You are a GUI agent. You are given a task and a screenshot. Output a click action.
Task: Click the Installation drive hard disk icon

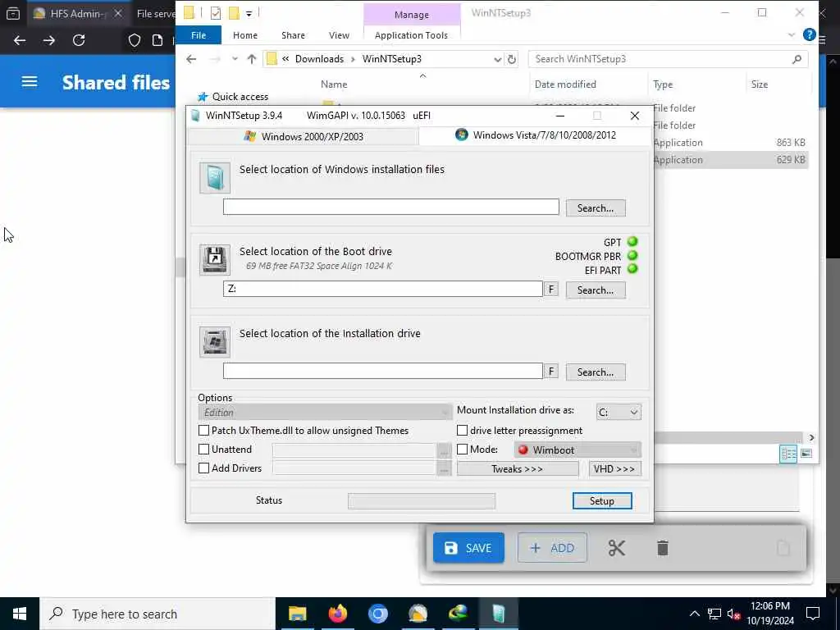215,342
